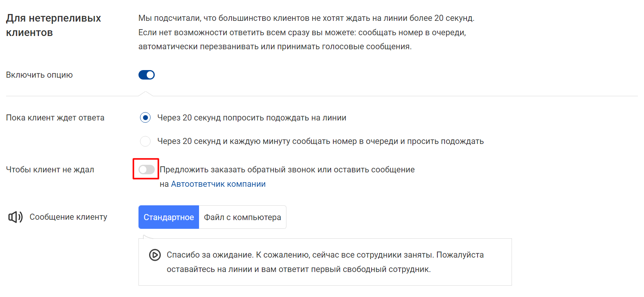
Task: Select radio button for asking to wait on line
Action: point(145,118)
